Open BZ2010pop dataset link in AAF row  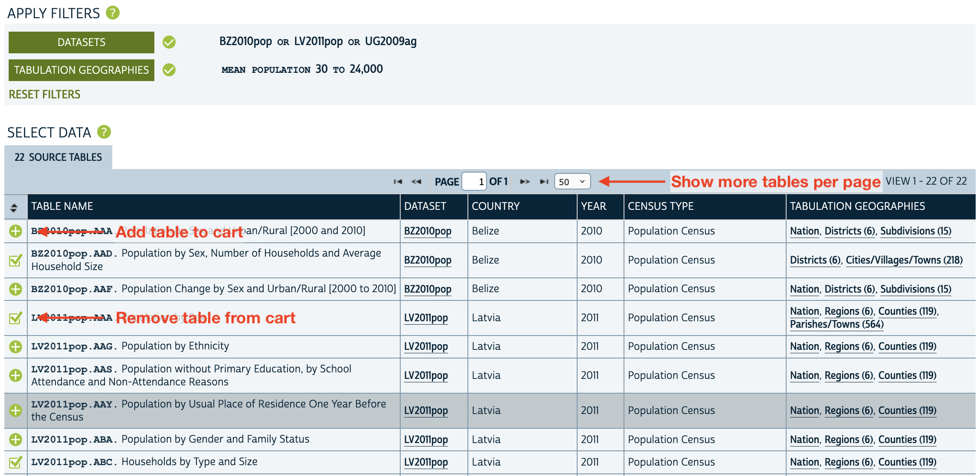click(428, 289)
